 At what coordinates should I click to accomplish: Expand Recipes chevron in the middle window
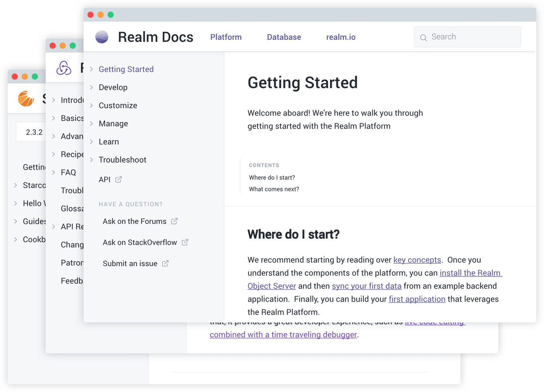click(54, 154)
